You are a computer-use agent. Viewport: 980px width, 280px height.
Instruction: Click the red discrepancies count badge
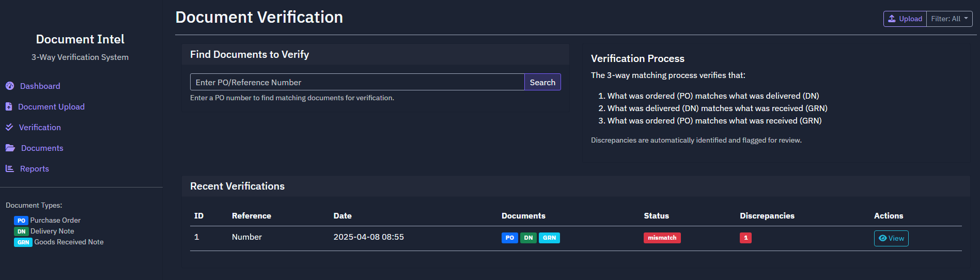pyautogui.click(x=745, y=238)
